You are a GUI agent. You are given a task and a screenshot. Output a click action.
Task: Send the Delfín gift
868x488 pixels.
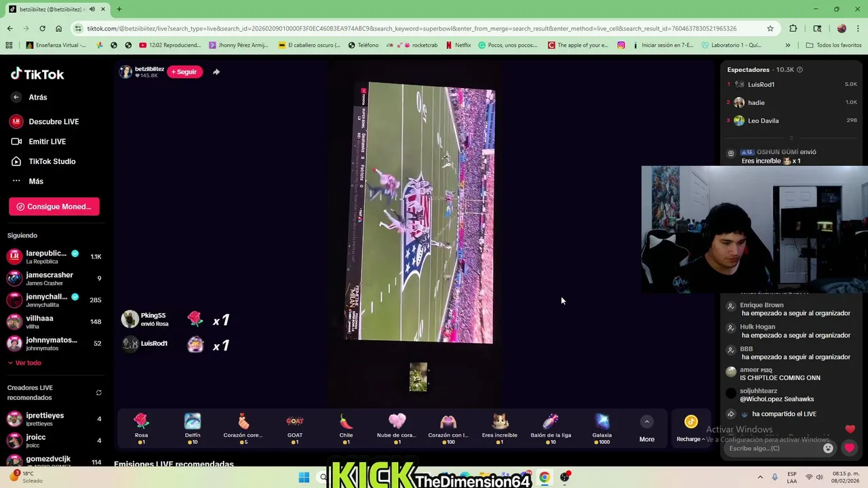click(193, 428)
